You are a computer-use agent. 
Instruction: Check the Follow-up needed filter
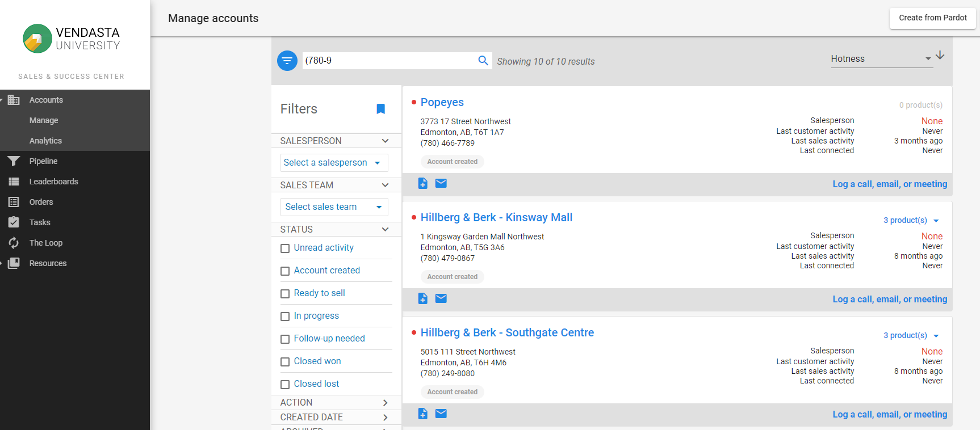285,339
